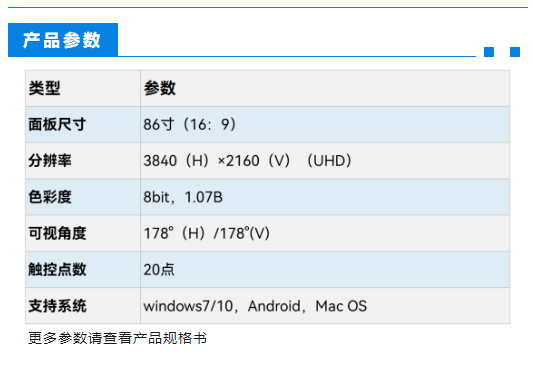Select the 参数 column header
Image resolution: width=533 pixels, height=374 pixels.
click(159, 88)
